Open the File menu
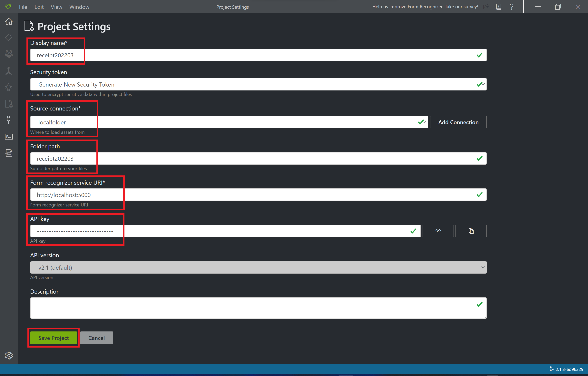This screenshot has width=588, height=376. pyautogui.click(x=23, y=7)
